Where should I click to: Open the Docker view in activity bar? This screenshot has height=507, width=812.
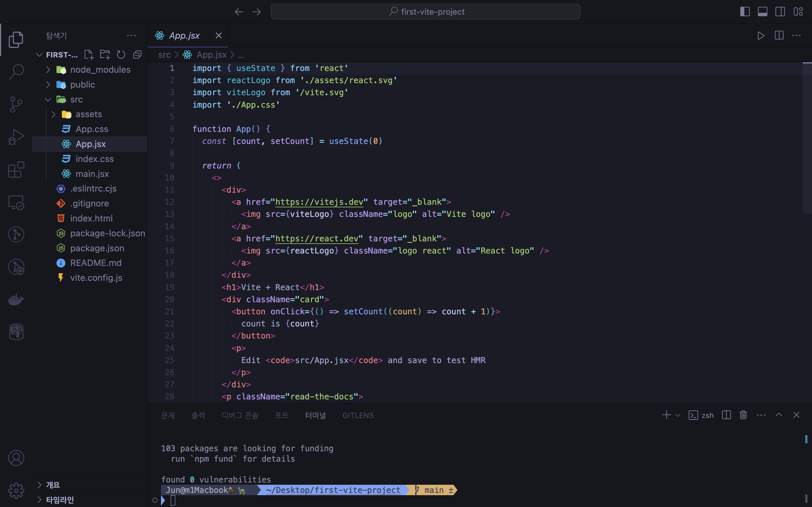(16, 299)
